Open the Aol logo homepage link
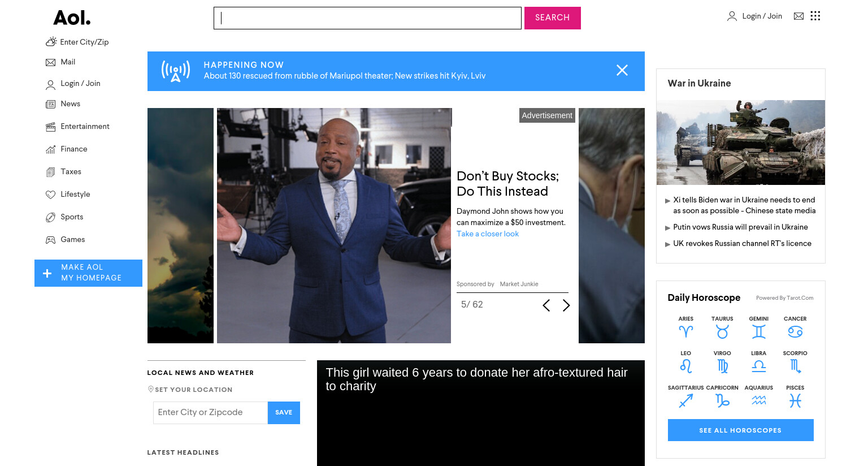The image size is (868, 466). tap(72, 18)
